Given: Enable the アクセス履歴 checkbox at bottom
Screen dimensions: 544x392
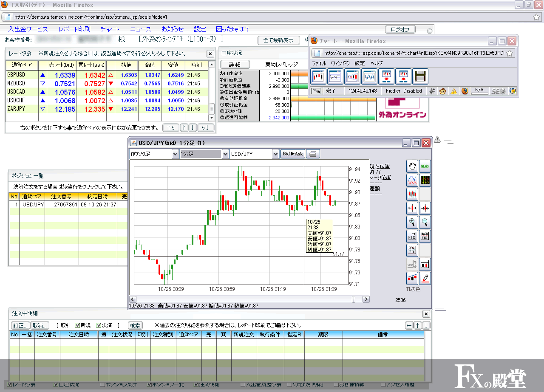Looking at the screenshot, I should (383, 385).
